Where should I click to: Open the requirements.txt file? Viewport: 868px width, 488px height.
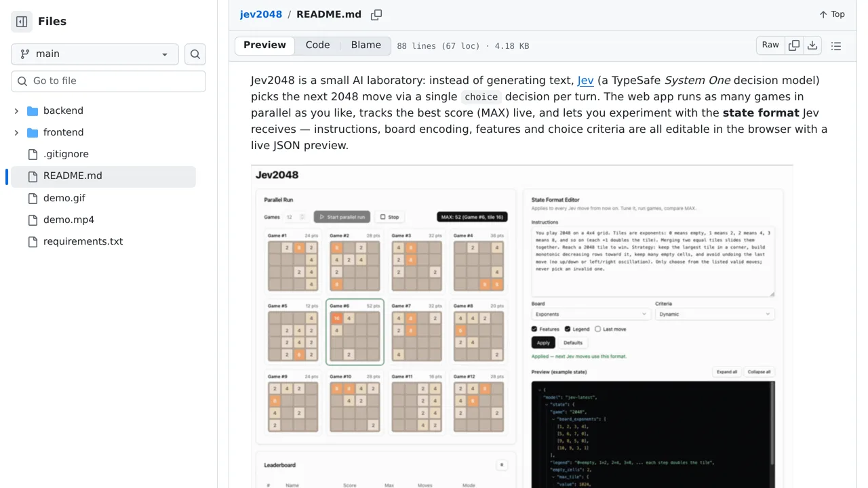tap(83, 241)
